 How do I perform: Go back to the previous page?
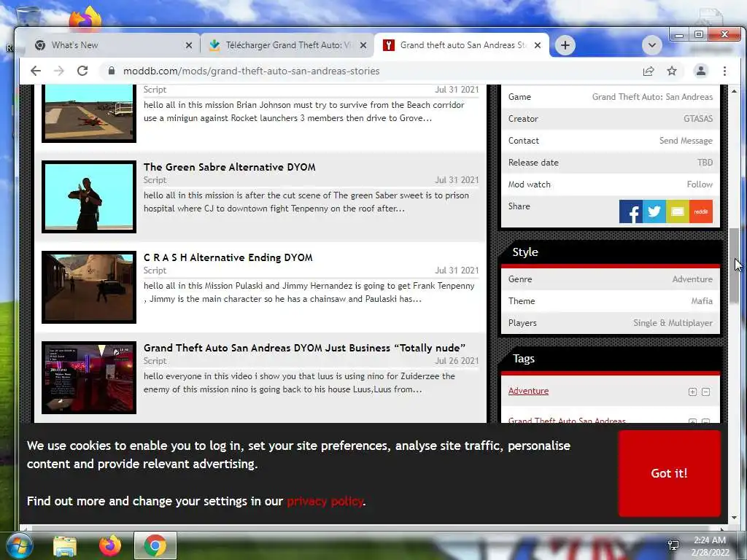click(36, 71)
